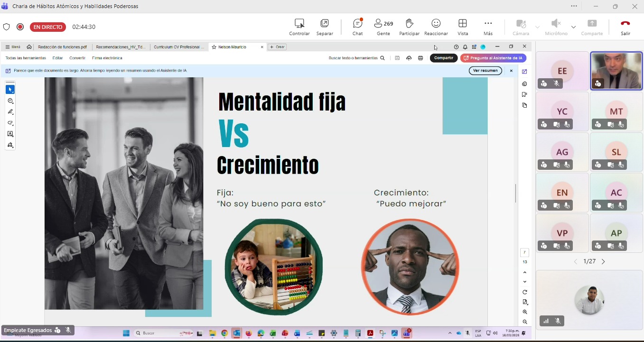Go to next participant page arrow
The height and width of the screenshot is (342, 644).
[603, 261]
